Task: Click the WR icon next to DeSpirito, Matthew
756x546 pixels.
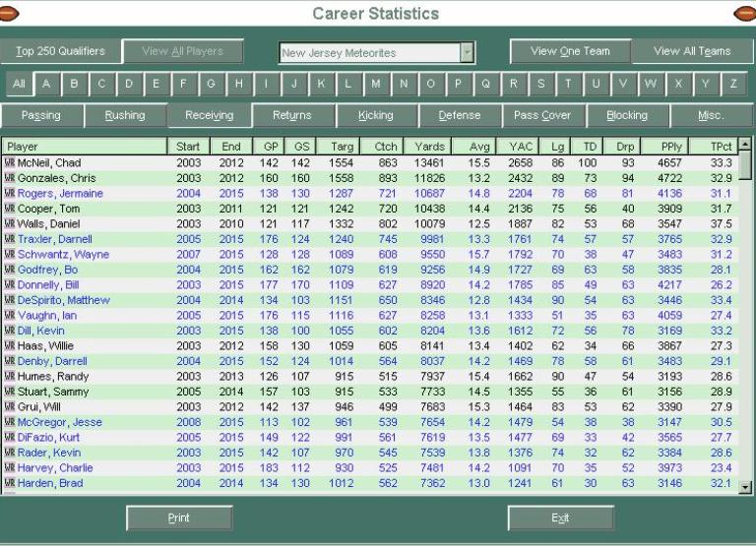Action: [10, 300]
